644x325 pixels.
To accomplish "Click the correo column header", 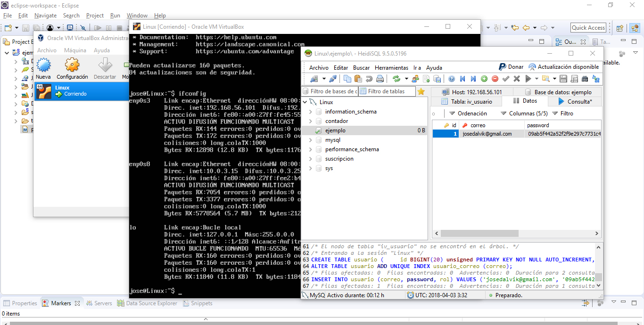I will click(x=491, y=125).
